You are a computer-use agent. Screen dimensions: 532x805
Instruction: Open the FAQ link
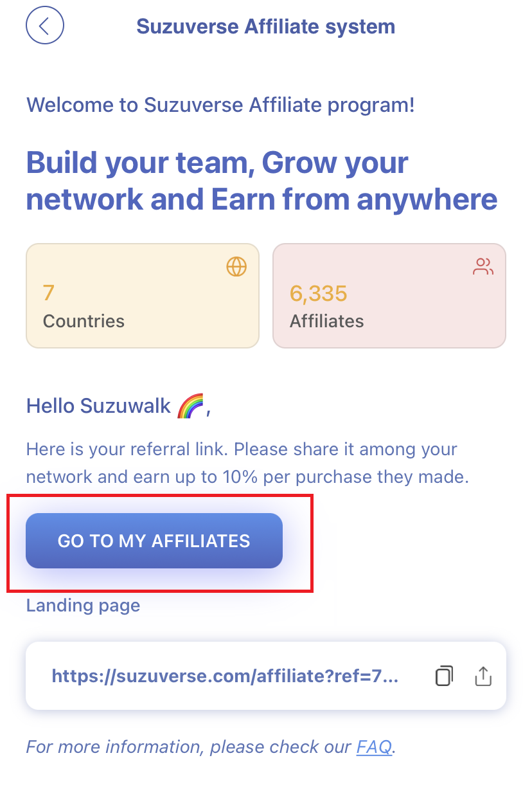(374, 747)
